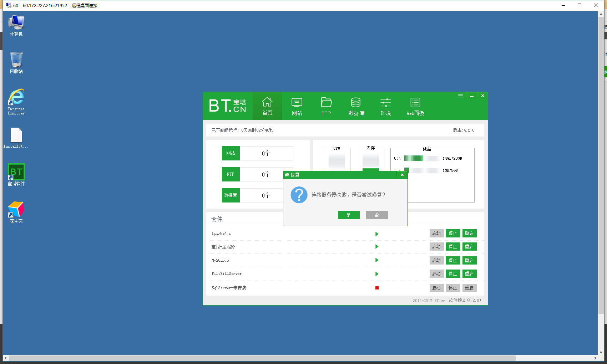Open the 环境 settings tab
The width and height of the screenshot is (607, 364).
point(386,106)
